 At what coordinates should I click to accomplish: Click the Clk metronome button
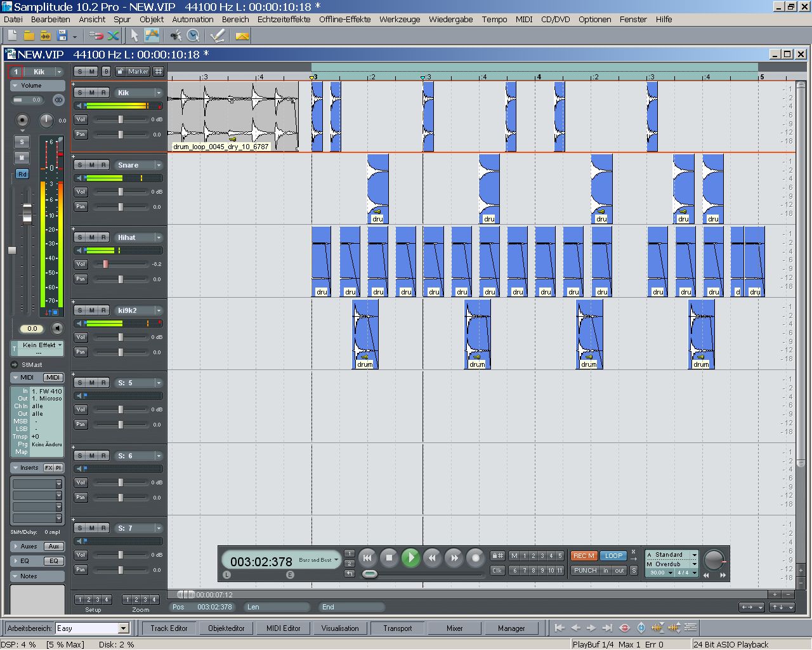pyautogui.click(x=497, y=570)
